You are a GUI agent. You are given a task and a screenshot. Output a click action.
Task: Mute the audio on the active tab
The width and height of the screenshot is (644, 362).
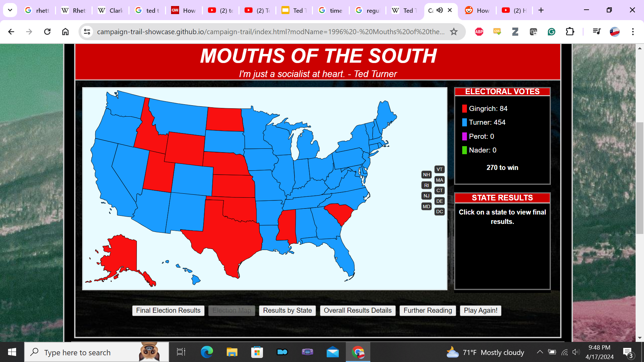point(440,10)
